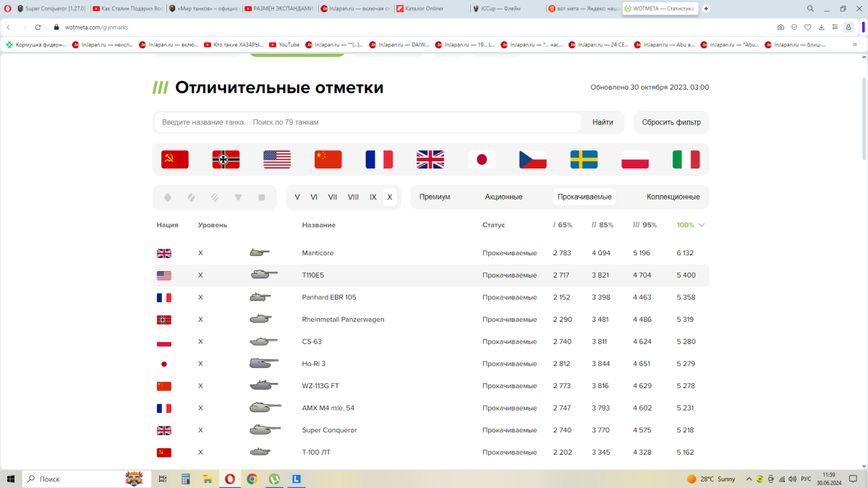
Task: Switch to Прокачиваемые status tab
Action: point(584,197)
